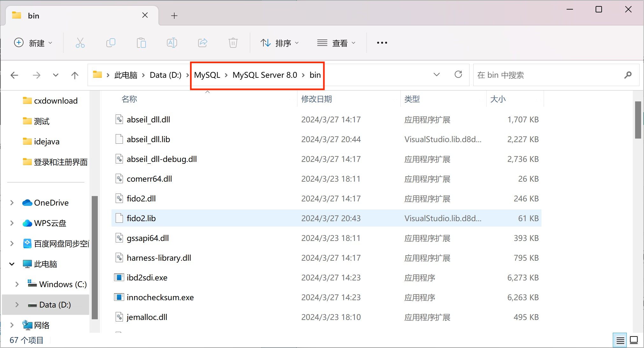Click the Copy icon in toolbar
This screenshot has width=644, height=348.
[111, 43]
